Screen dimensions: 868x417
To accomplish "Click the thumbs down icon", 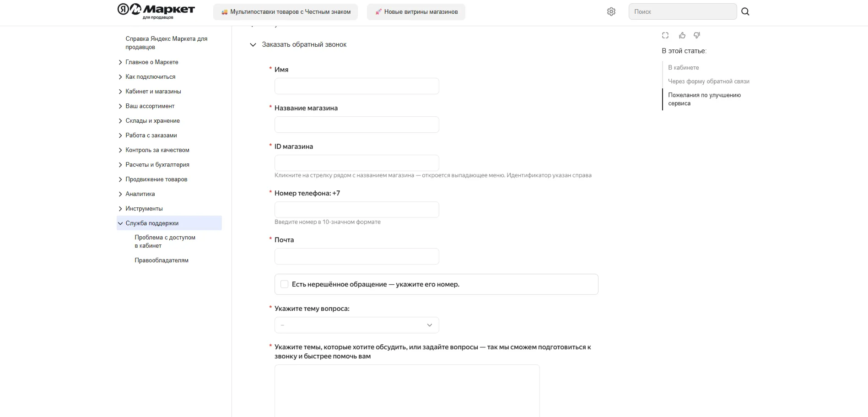I will tap(697, 35).
